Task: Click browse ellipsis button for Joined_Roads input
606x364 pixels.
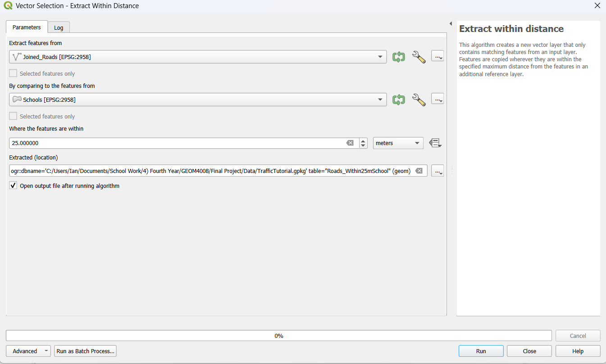Action: (437, 56)
